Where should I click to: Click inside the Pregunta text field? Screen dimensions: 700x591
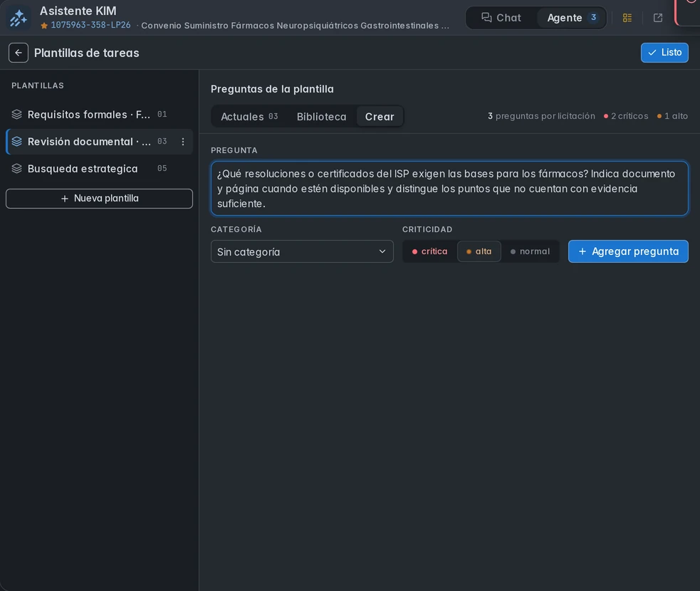pyautogui.click(x=449, y=189)
